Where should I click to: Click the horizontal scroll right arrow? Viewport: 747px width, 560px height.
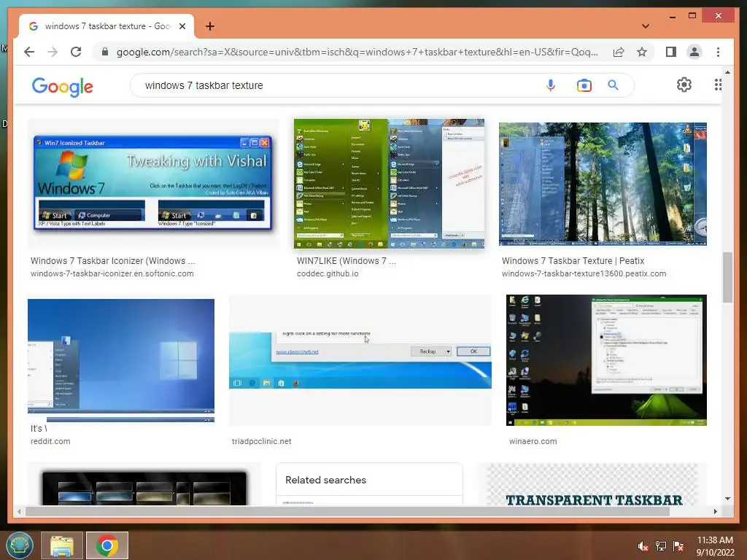click(715, 511)
